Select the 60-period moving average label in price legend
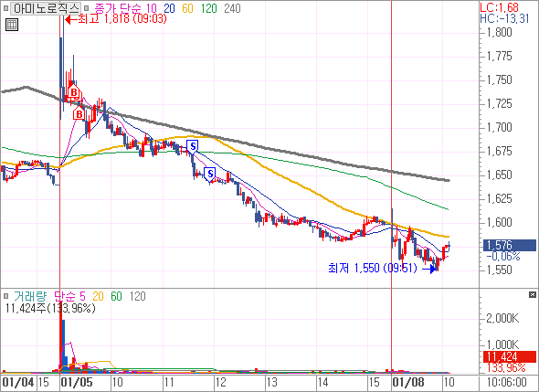The image size is (539, 392). point(187,8)
